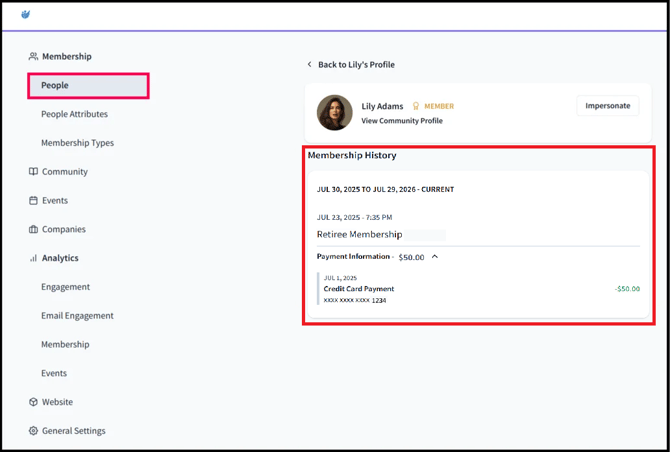The height and width of the screenshot is (452, 670).
Task: Open People Attributes page
Action: [x=74, y=114]
